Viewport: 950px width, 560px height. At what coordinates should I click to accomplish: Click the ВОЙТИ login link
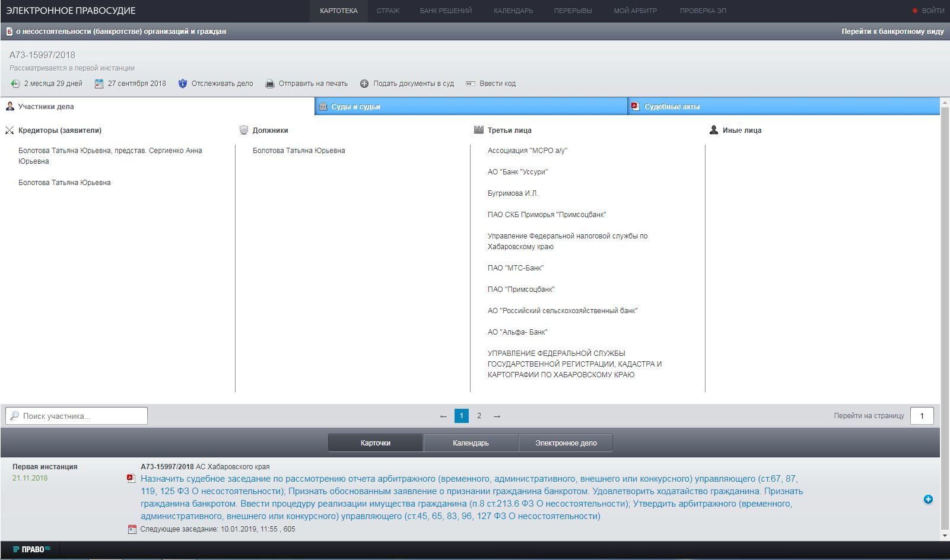[x=932, y=11]
